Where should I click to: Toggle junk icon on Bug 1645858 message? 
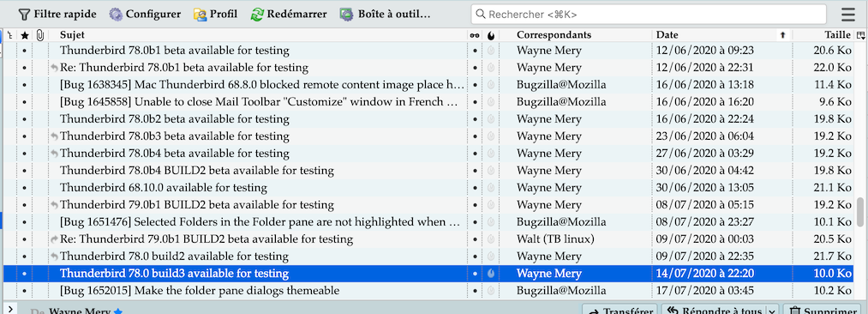tap(490, 102)
